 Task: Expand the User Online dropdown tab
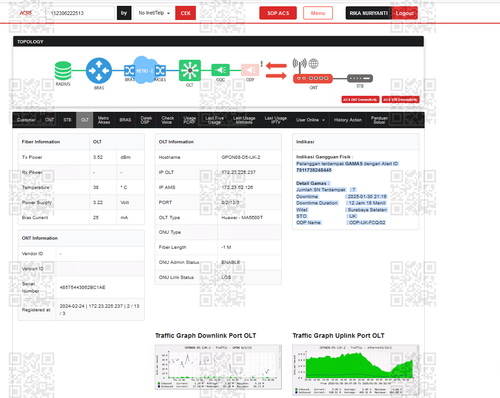(310, 120)
